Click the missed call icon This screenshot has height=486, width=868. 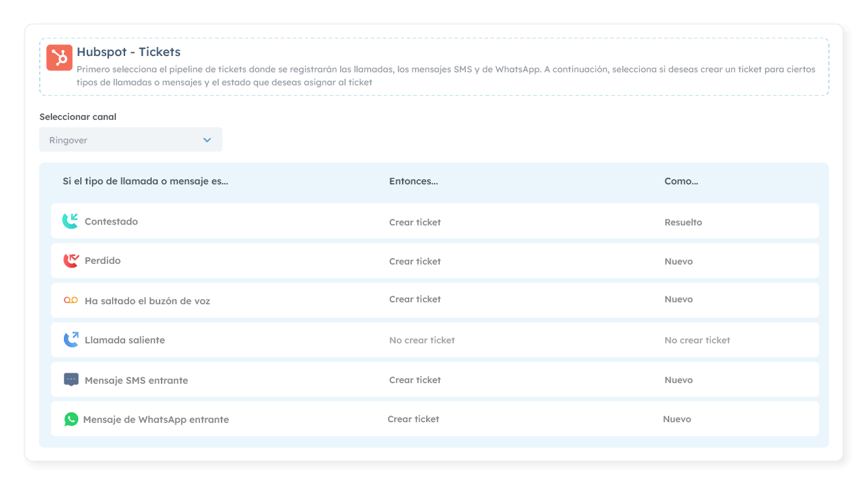[x=70, y=261]
